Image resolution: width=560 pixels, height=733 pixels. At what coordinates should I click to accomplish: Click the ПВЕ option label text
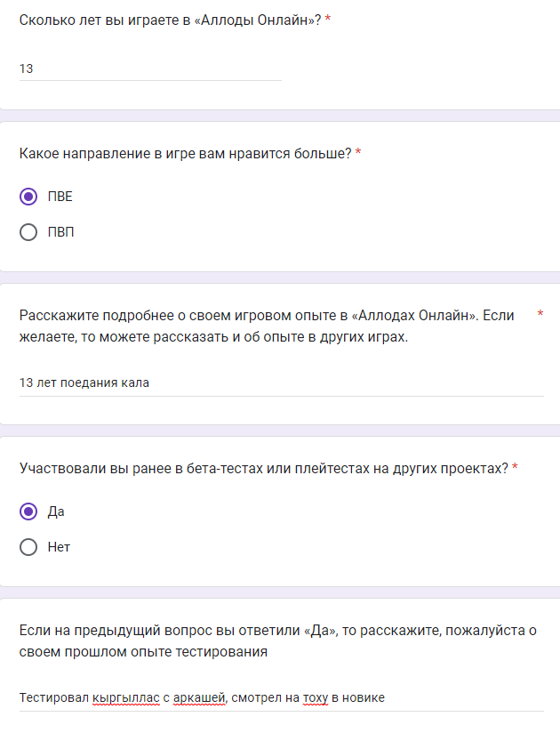coord(60,197)
